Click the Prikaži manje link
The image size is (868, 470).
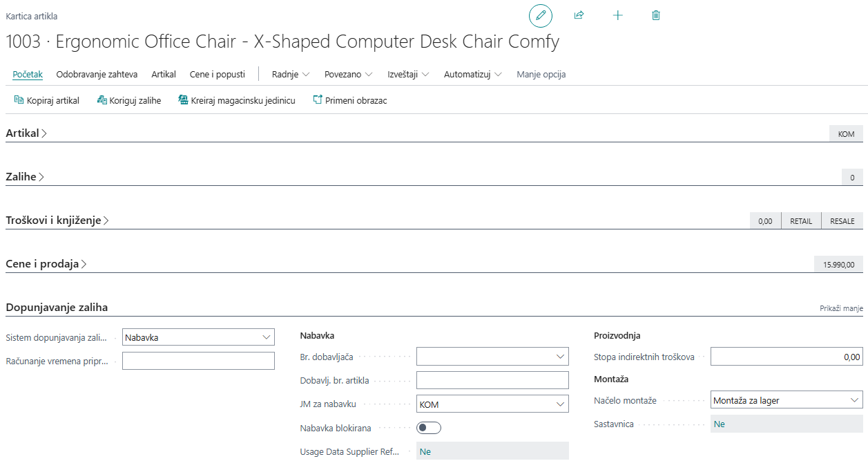pos(841,308)
